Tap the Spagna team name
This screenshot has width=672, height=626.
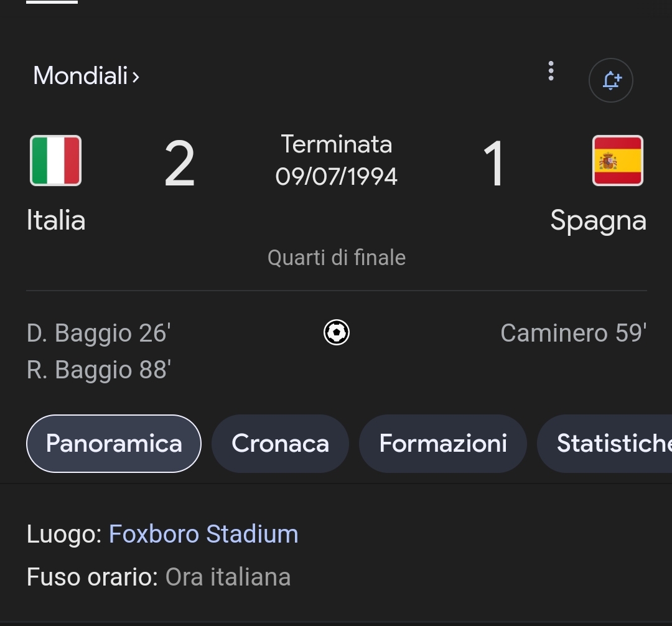pos(598,220)
